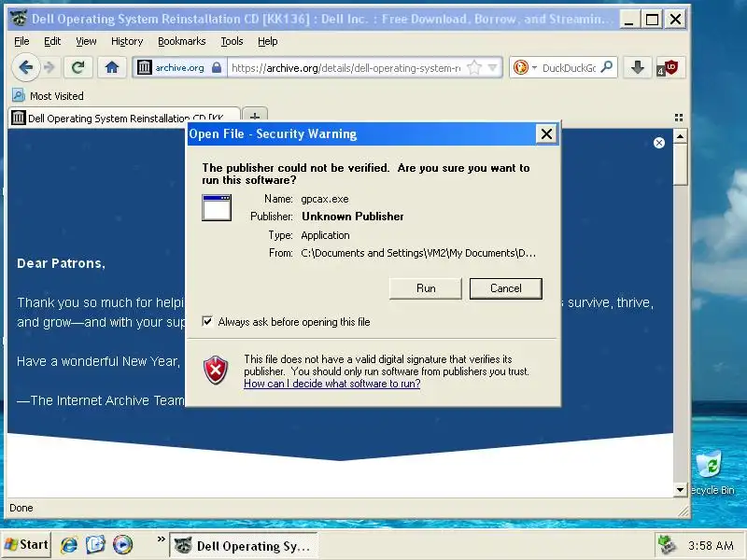Click the address bar URL field

point(345,68)
